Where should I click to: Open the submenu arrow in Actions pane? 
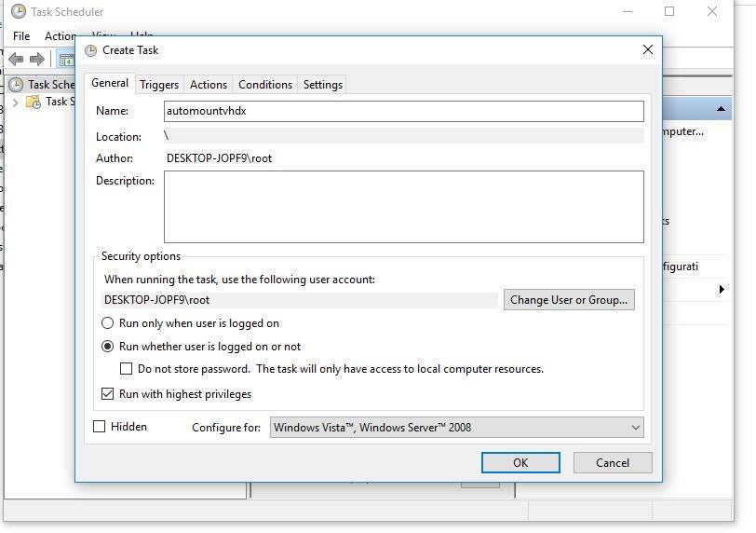pos(722,290)
